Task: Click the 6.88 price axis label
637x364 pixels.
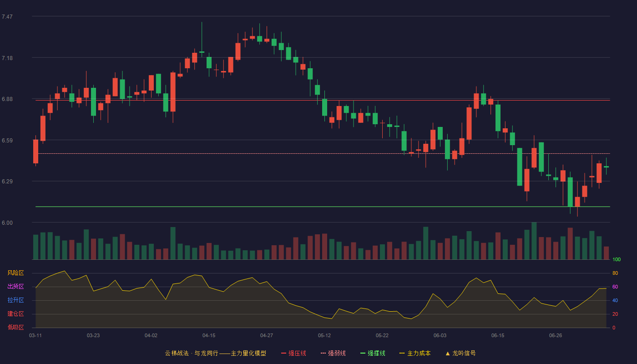Action: (7, 99)
